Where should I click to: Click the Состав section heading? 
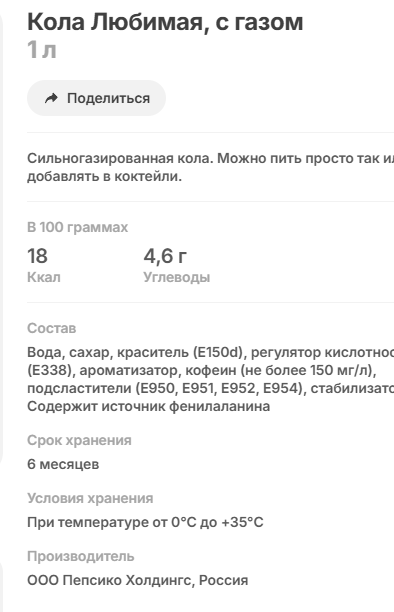tap(52, 328)
